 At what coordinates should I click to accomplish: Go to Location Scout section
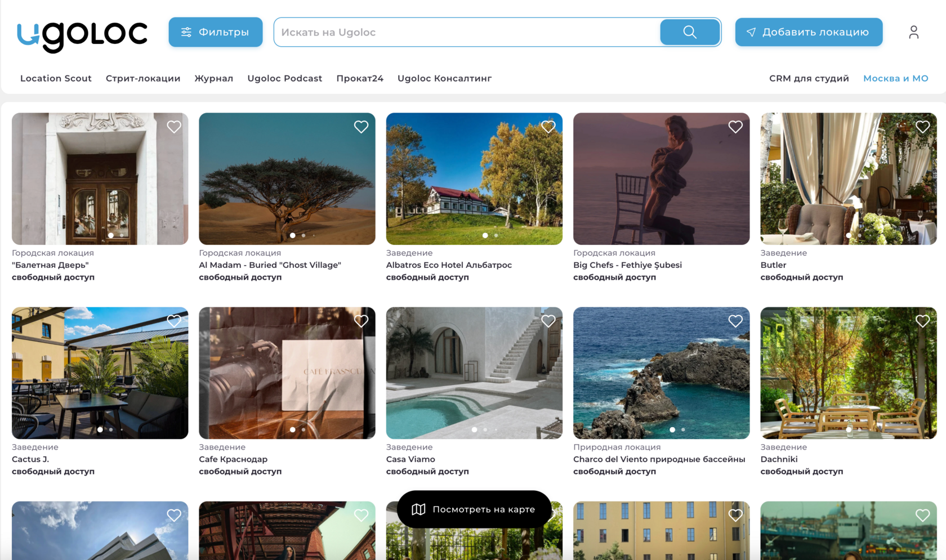coord(56,78)
